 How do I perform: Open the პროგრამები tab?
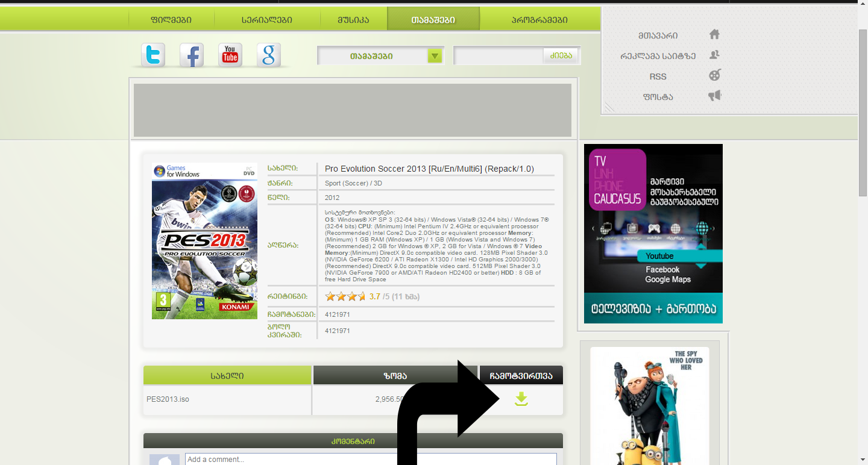pyautogui.click(x=539, y=19)
